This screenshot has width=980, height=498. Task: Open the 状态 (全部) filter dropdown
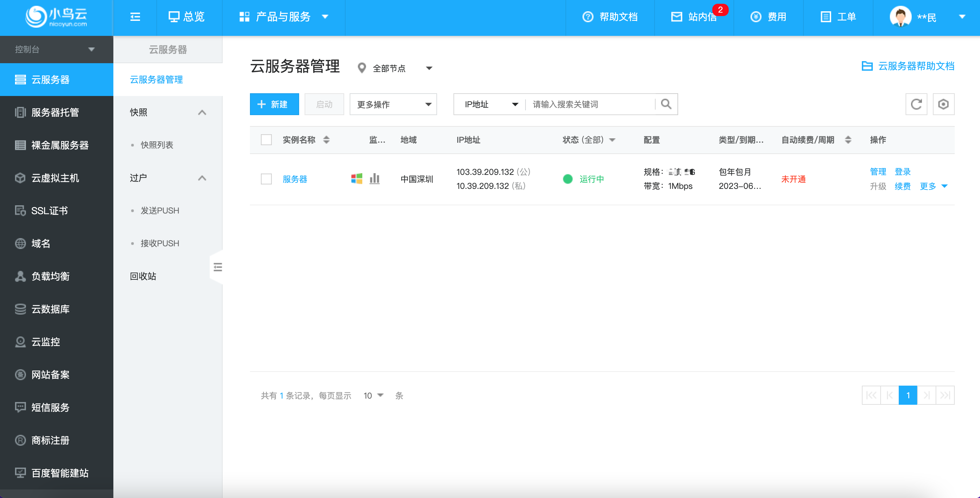pyautogui.click(x=589, y=140)
